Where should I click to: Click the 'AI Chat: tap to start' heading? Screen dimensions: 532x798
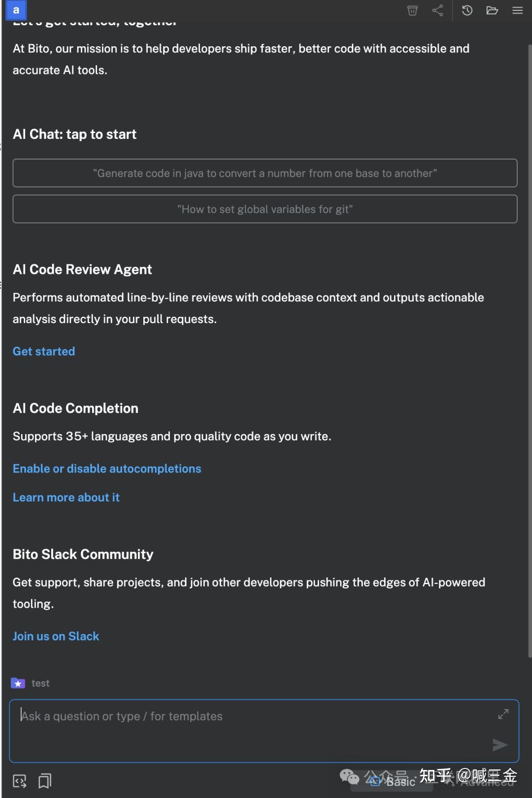coord(74,134)
